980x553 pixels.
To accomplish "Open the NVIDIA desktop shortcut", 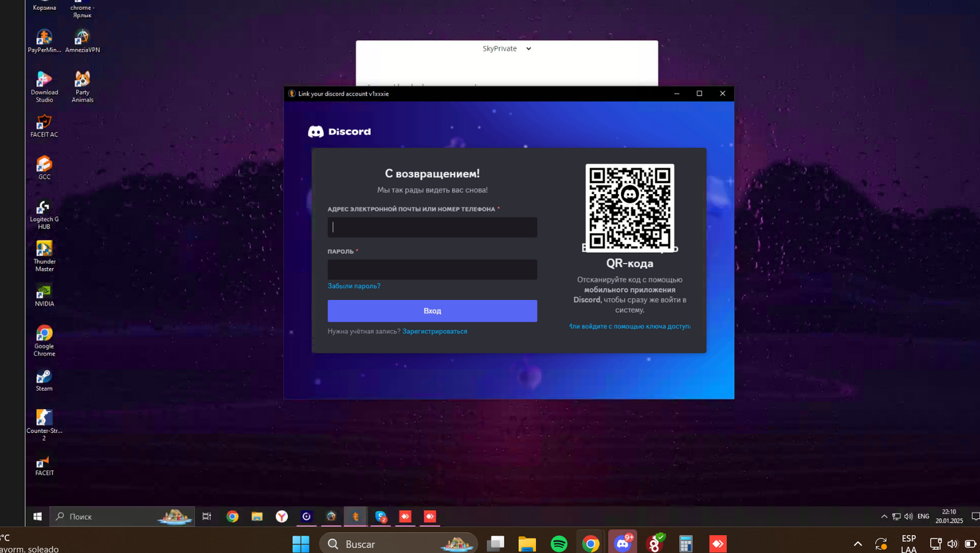I will pyautogui.click(x=44, y=295).
